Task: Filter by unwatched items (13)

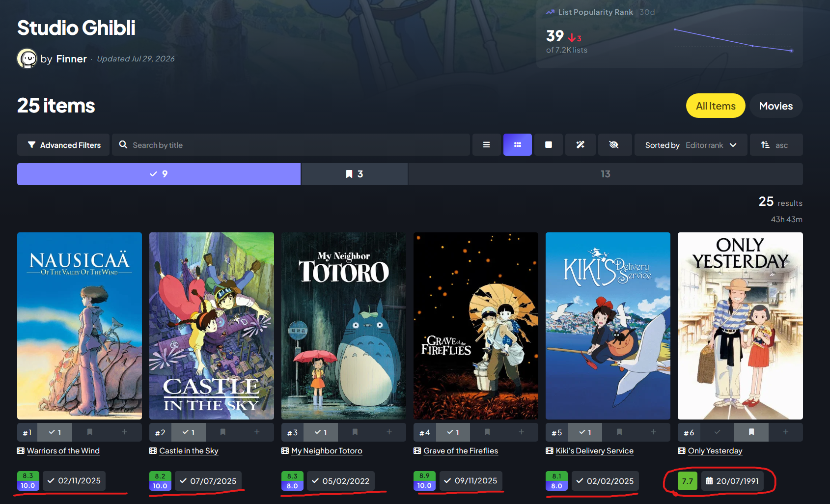Action: point(606,174)
